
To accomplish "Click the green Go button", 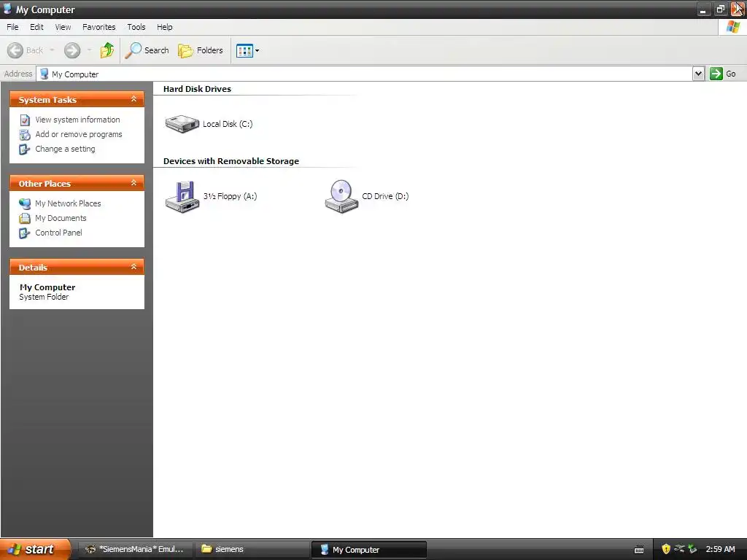I will (723, 74).
